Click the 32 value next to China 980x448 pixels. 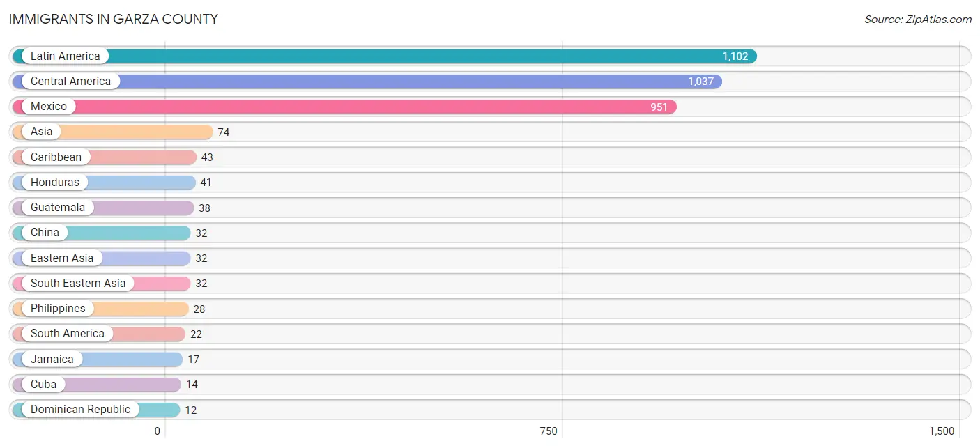pos(201,233)
